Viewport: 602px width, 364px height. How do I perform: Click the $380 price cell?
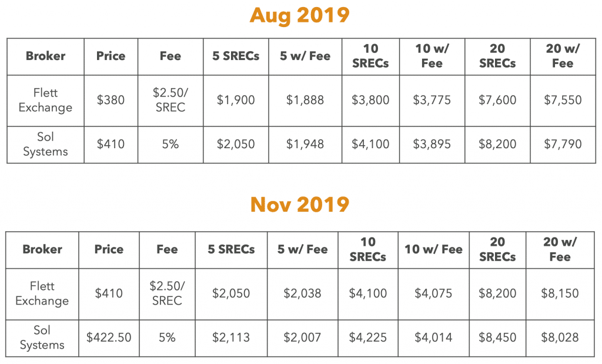click(111, 100)
